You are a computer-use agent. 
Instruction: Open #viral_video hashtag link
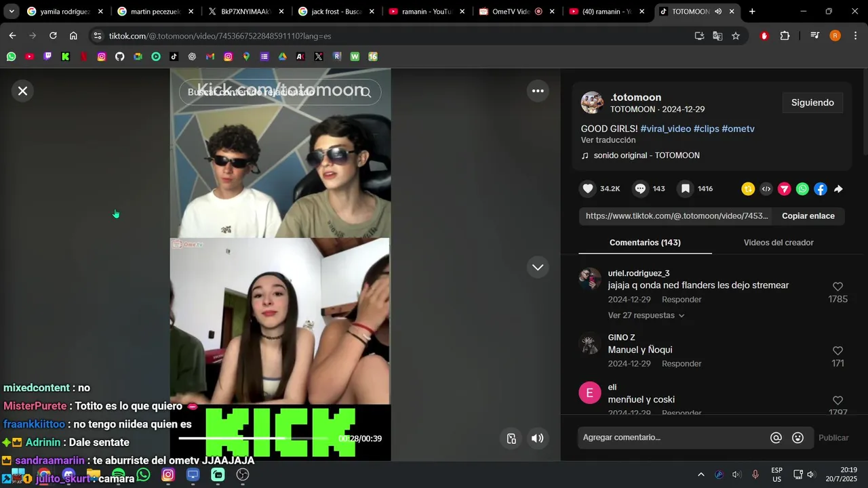point(665,129)
